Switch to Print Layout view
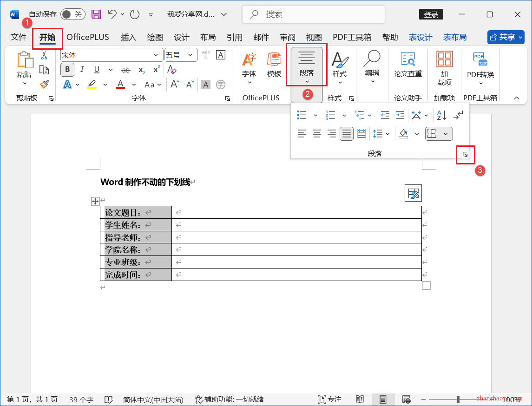This screenshot has height=406, width=532. tap(383, 399)
